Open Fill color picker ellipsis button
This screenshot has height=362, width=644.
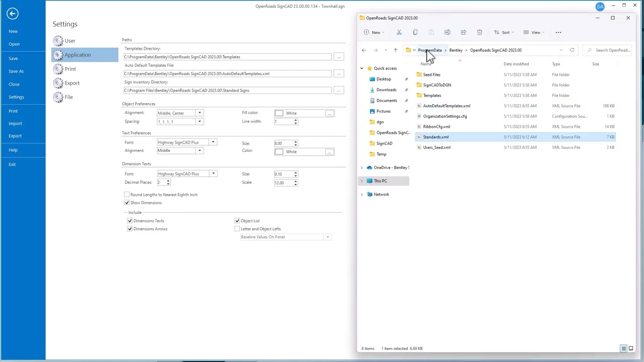[329, 114]
